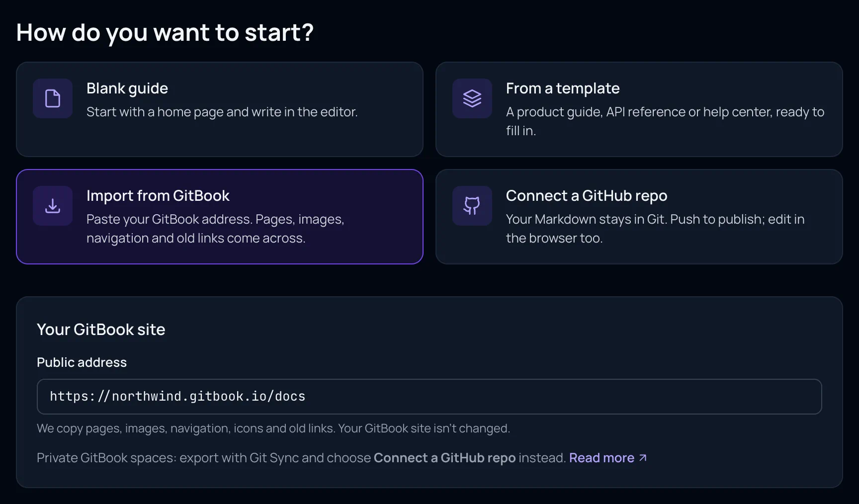
Task: Click the external arrow icon beside Read more
Action: pos(643,458)
